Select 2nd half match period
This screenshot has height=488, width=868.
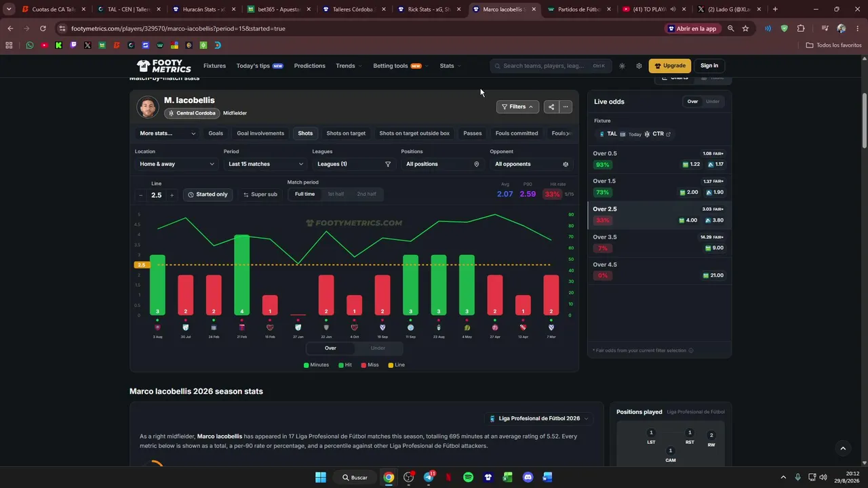pos(366,195)
